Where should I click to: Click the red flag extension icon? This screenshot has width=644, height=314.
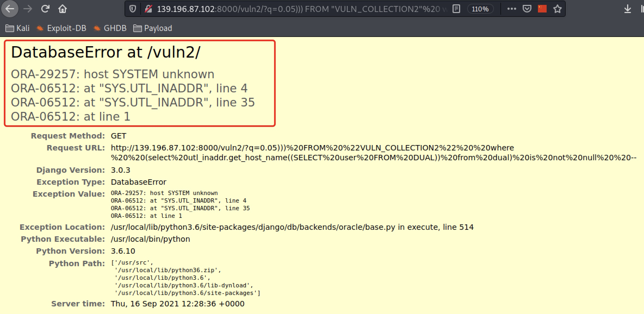(542, 9)
